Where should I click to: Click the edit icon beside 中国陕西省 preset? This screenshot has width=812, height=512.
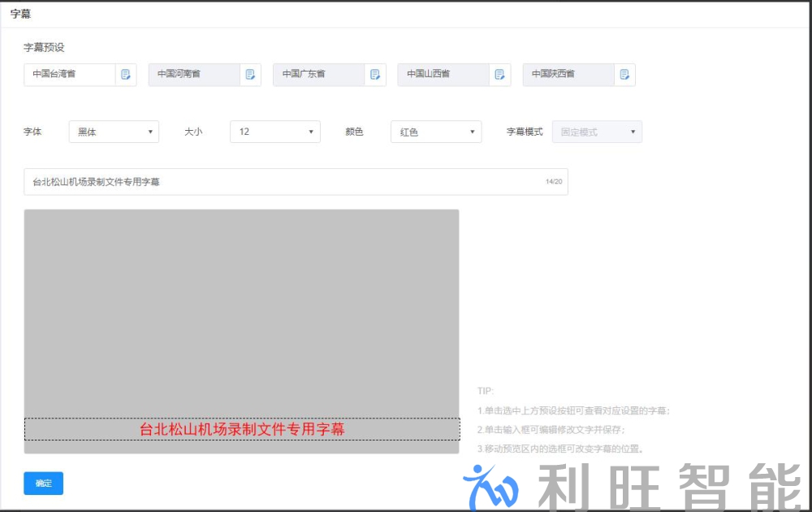(x=624, y=75)
